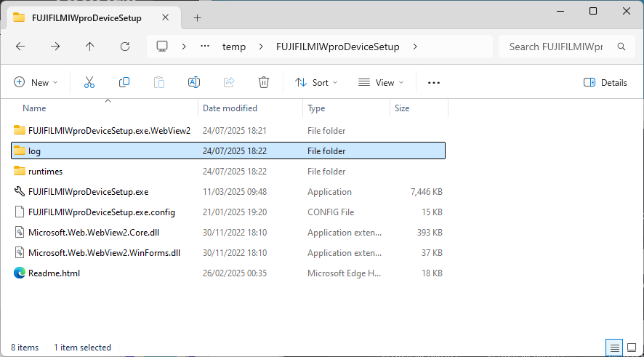644x357 pixels.
Task: Select the Readme.html file
Action: point(228,273)
